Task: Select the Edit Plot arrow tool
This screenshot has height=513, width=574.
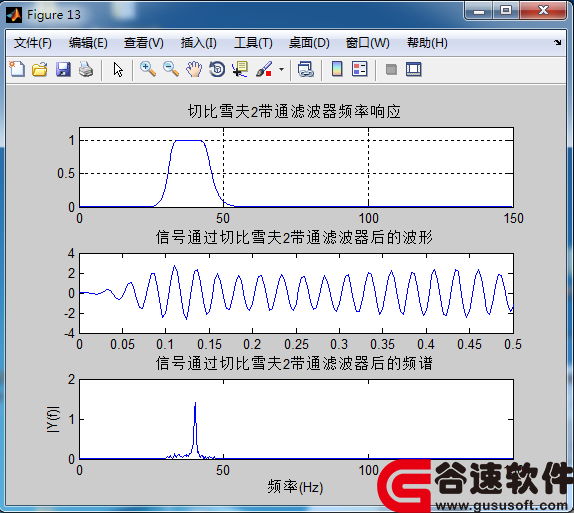Action: click(118, 69)
